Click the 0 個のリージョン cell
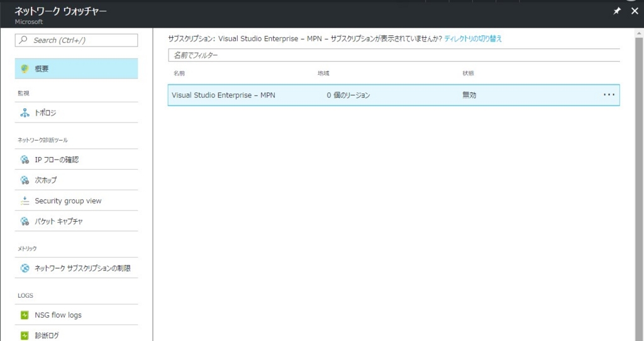The image size is (644, 341). pyautogui.click(x=348, y=95)
